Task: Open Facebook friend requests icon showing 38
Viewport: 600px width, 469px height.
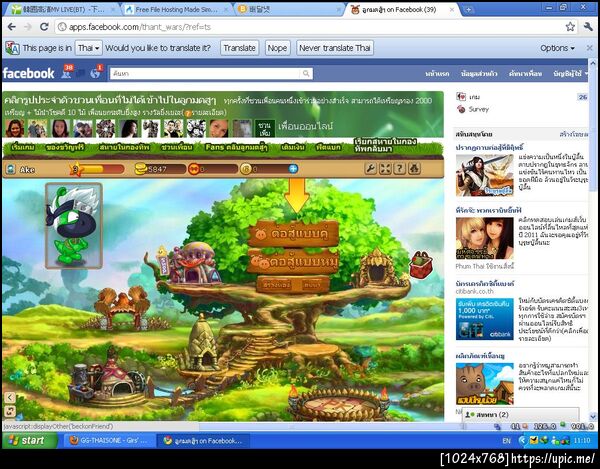Action: [x=67, y=72]
